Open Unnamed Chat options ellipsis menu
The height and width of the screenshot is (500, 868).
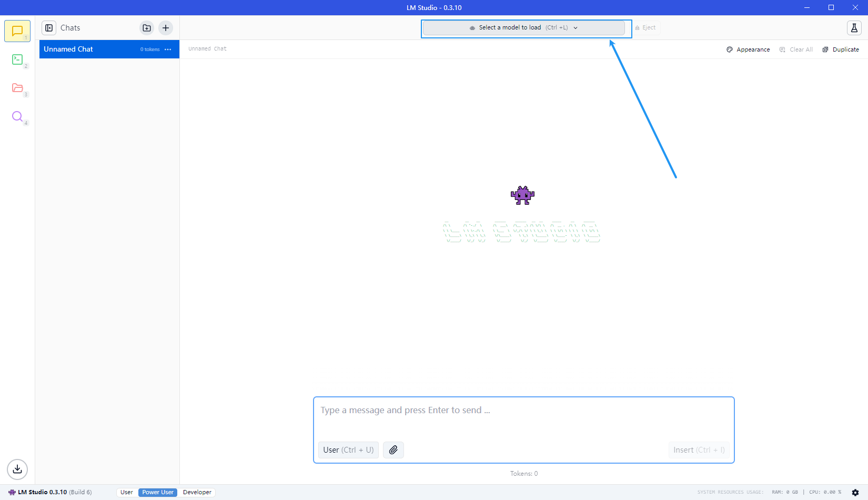[x=168, y=49]
